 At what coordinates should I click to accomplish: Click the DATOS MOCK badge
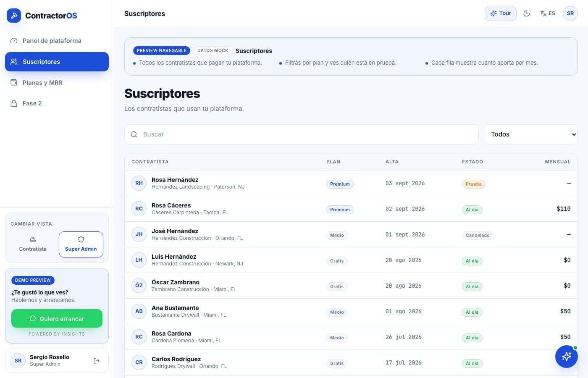[x=213, y=50]
